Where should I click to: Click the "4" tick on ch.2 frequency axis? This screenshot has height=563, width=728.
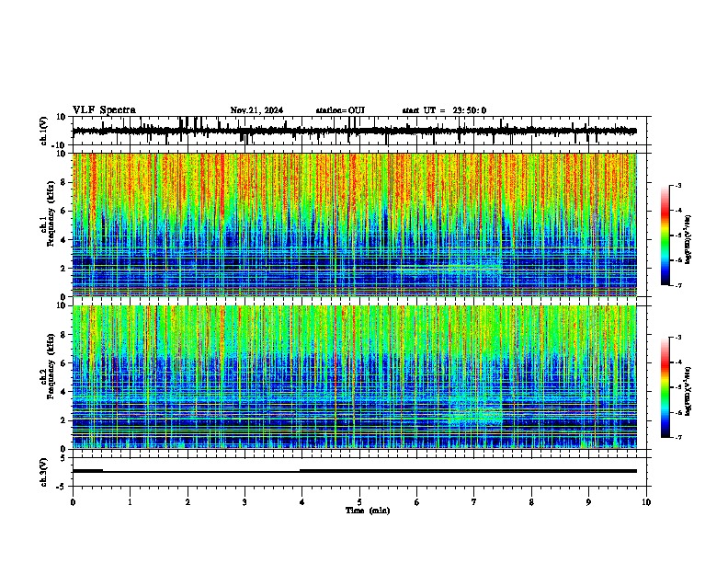coord(63,392)
